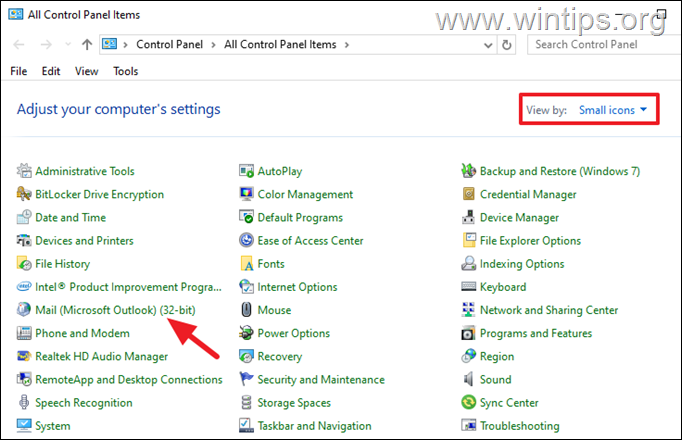The height and width of the screenshot is (440, 682).
Task: Open the Realtek HD Audio Manager icon
Action: coord(24,356)
